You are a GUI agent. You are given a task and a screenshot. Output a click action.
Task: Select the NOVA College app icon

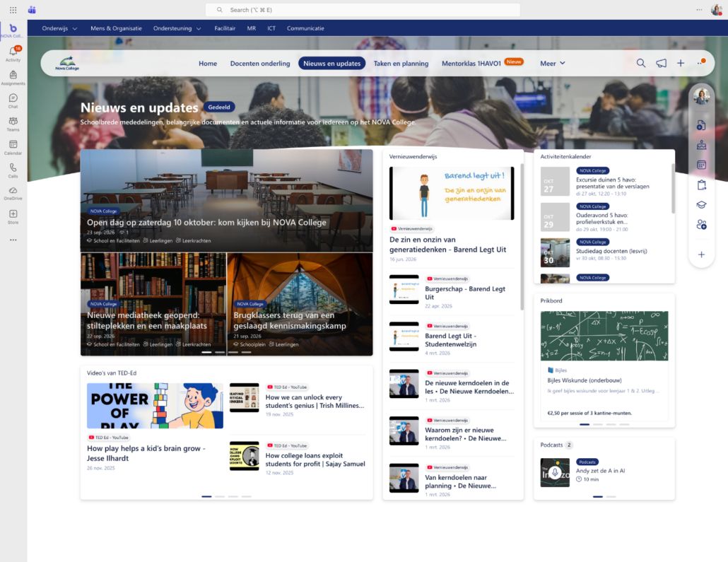coord(13,30)
